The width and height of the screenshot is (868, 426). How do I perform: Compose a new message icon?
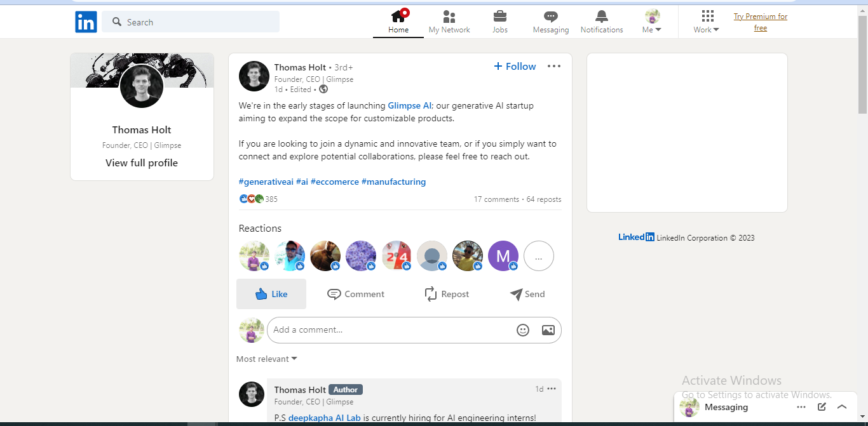[822, 407]
